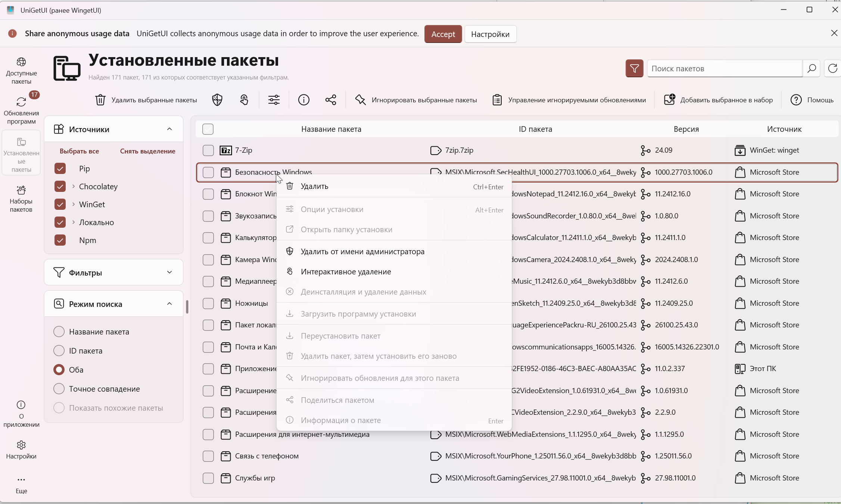Viewport: 841px width, 504px height.
Task: Expand the 'Фильтры' panel
Action: (169, 272)
